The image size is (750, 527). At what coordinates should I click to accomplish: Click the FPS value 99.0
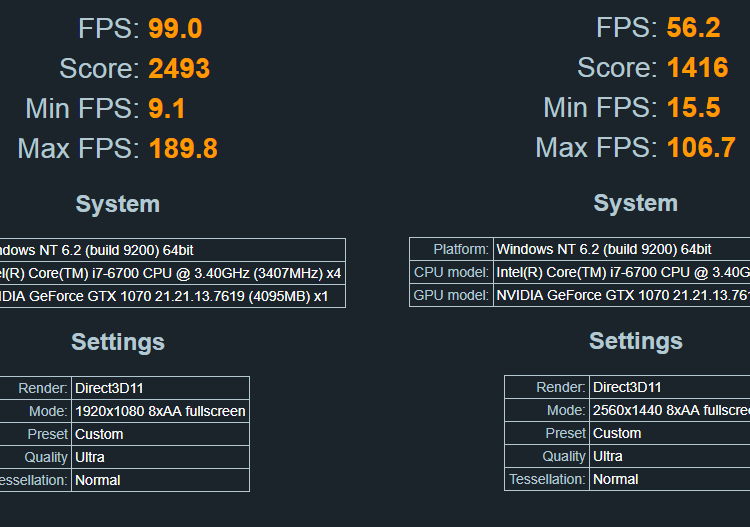coord(175,29)
